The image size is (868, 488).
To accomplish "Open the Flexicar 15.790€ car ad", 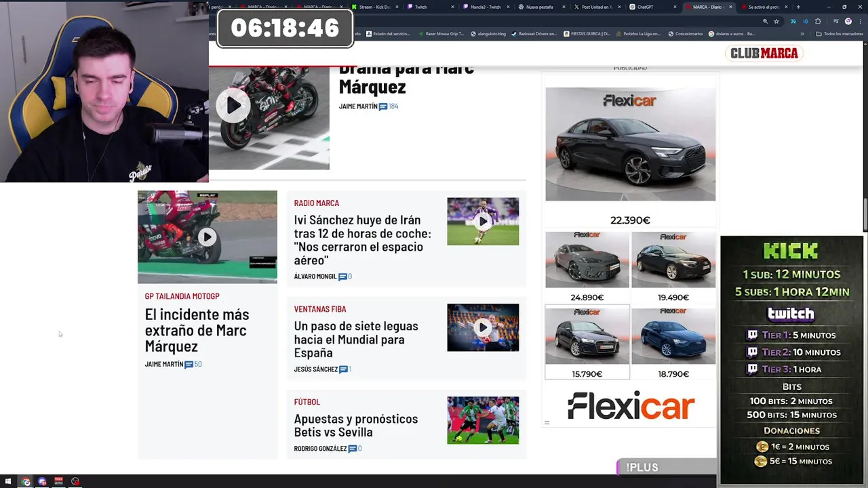I will tap(587, 342).
